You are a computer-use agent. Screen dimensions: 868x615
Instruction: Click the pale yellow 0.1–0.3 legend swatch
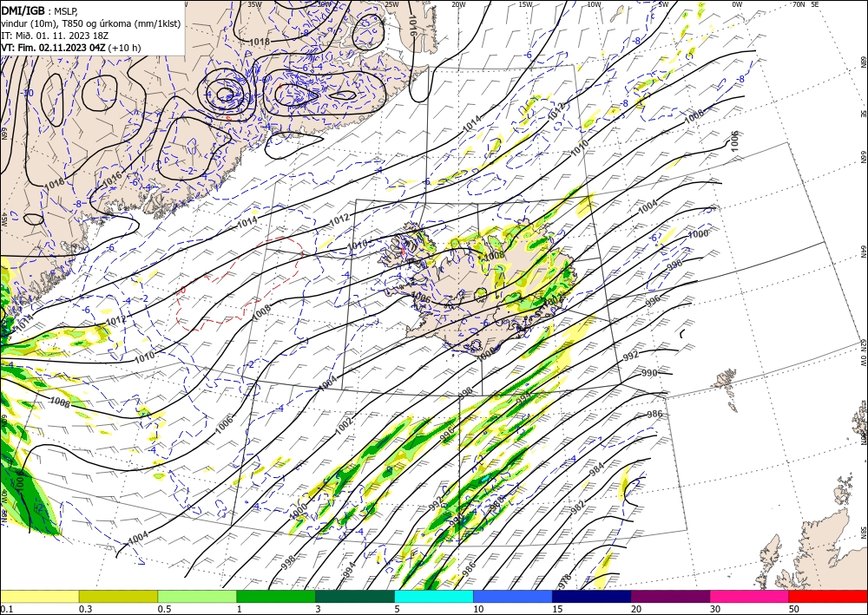point(39,596)
